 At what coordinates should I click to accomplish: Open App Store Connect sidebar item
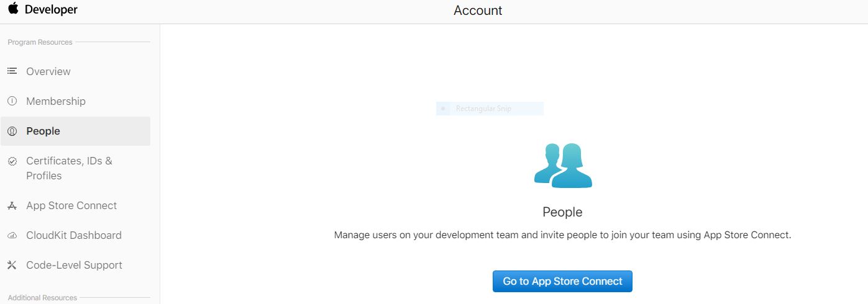[x=71, y=205]
